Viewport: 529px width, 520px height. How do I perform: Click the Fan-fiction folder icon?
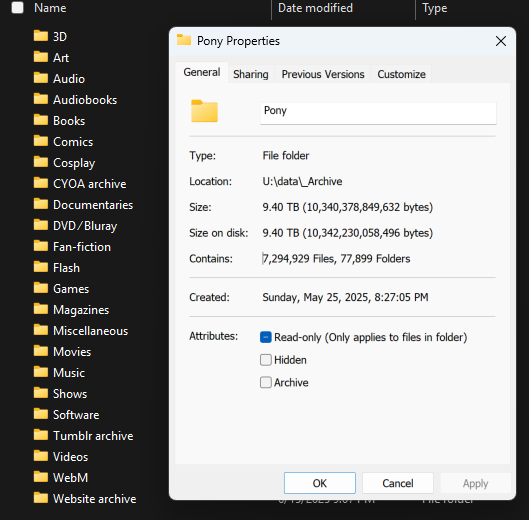41,246
